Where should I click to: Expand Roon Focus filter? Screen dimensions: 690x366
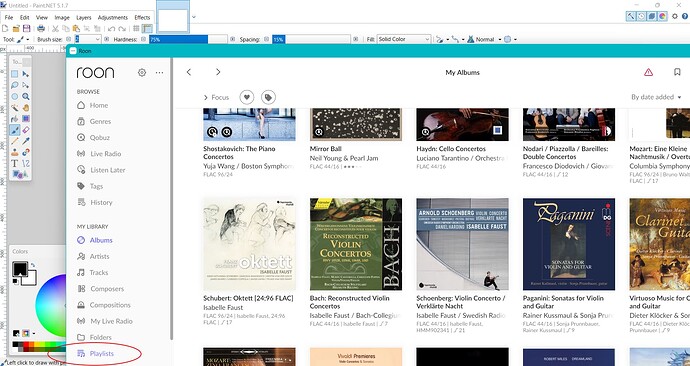(216, 97)
